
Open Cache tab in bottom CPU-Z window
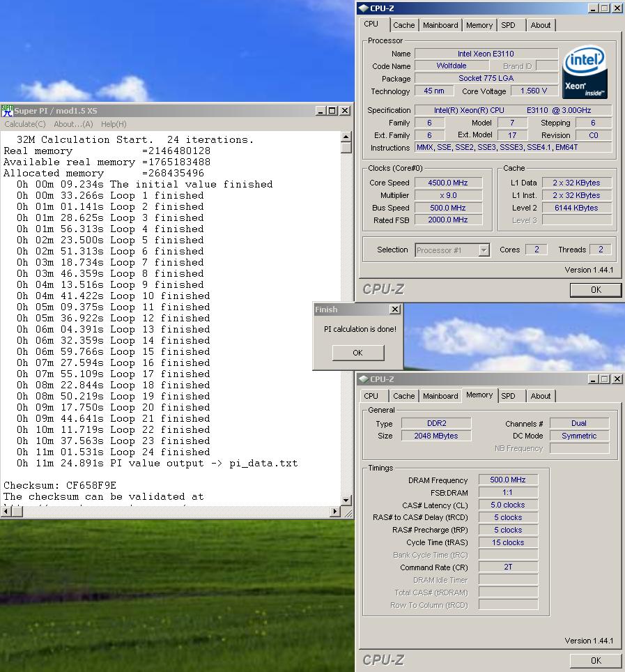(x=404, y=396)
